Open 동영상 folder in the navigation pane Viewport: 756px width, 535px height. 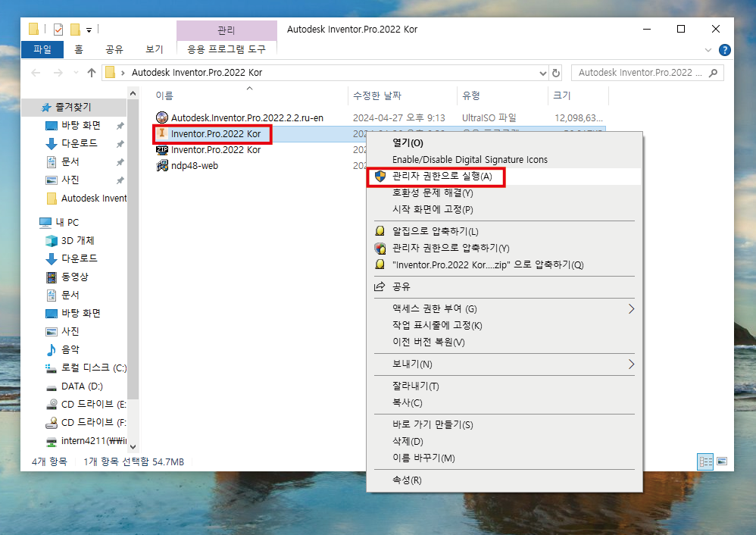pyautogui.click(x=75, y=277)
